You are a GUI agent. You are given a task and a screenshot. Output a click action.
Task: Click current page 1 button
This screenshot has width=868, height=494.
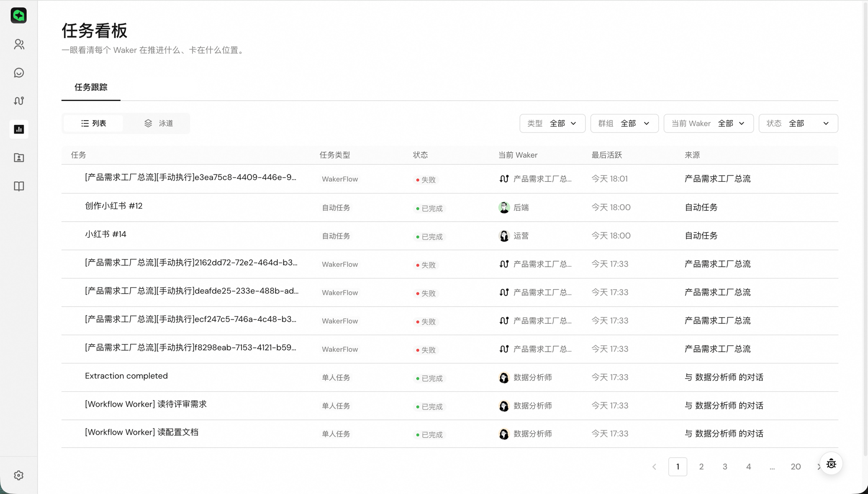point(677,467)
